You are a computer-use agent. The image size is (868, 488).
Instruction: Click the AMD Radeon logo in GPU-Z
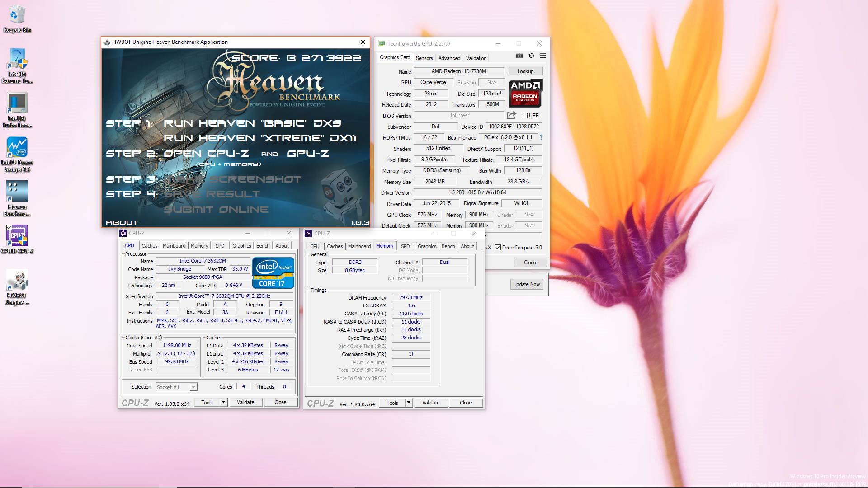525,93
